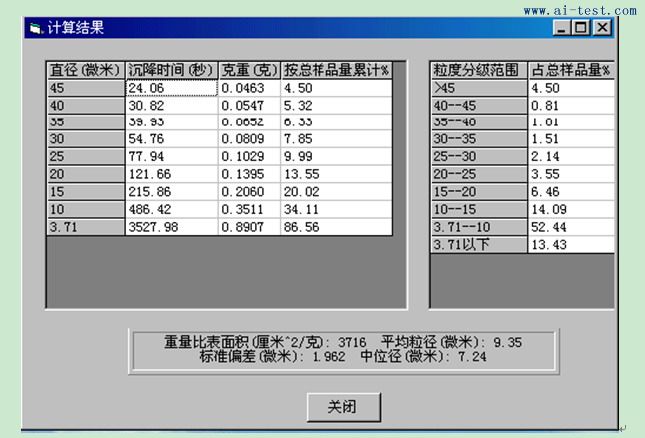Viewport: 645px width, 438px height.
Task: Select the 52.44 percentage cell
Action: coord(570,227)
